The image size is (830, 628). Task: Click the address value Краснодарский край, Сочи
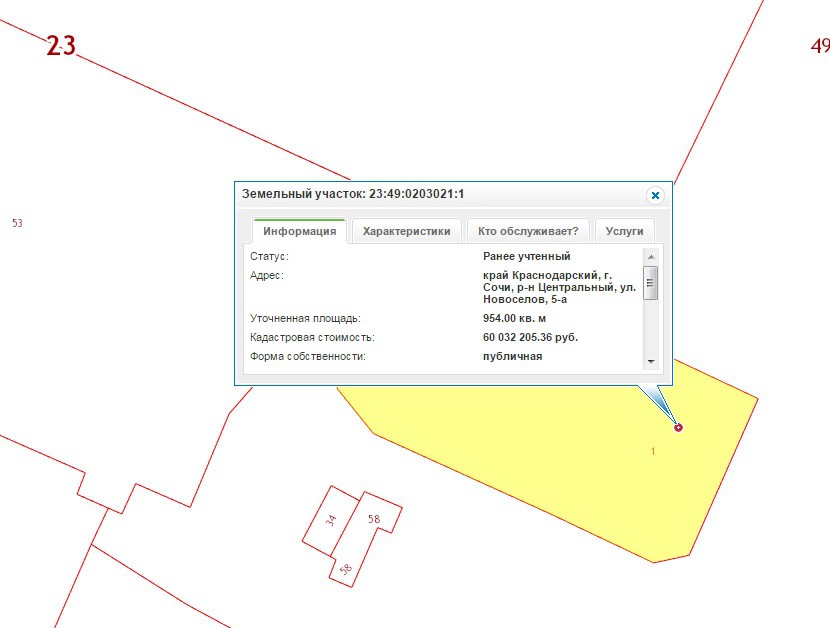coord(558,287)
